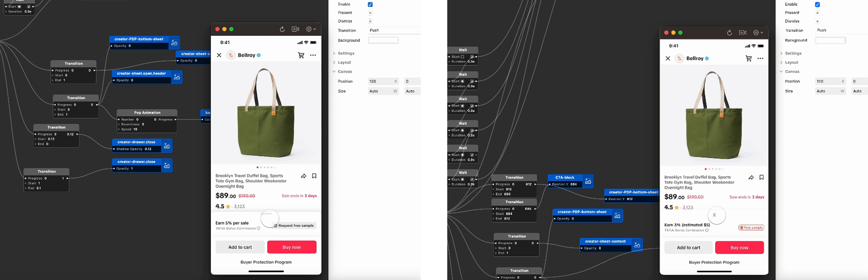
Task: Click image icon on creator-sheet-content patch
Action: tap(637, 245)
